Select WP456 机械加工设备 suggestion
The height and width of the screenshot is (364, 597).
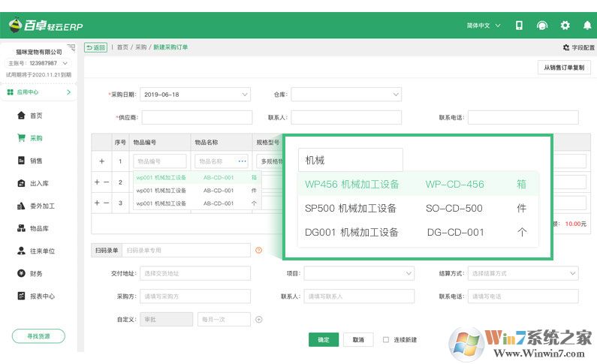(x=418, y=184)
